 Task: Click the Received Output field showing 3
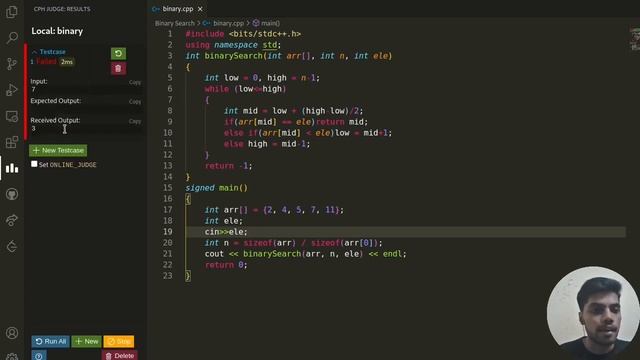tap(86, 129)
